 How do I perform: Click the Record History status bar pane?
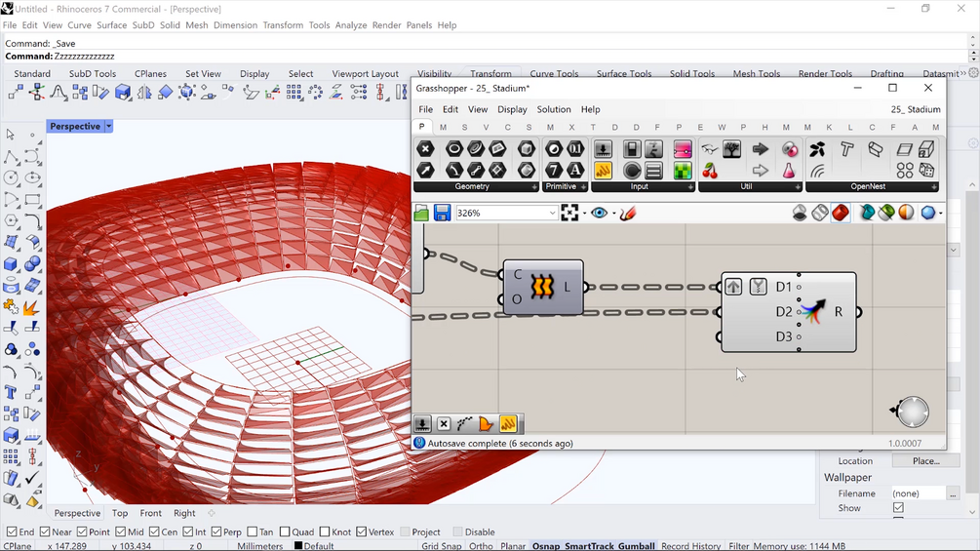pyautogui.click(x=690, y=545)
